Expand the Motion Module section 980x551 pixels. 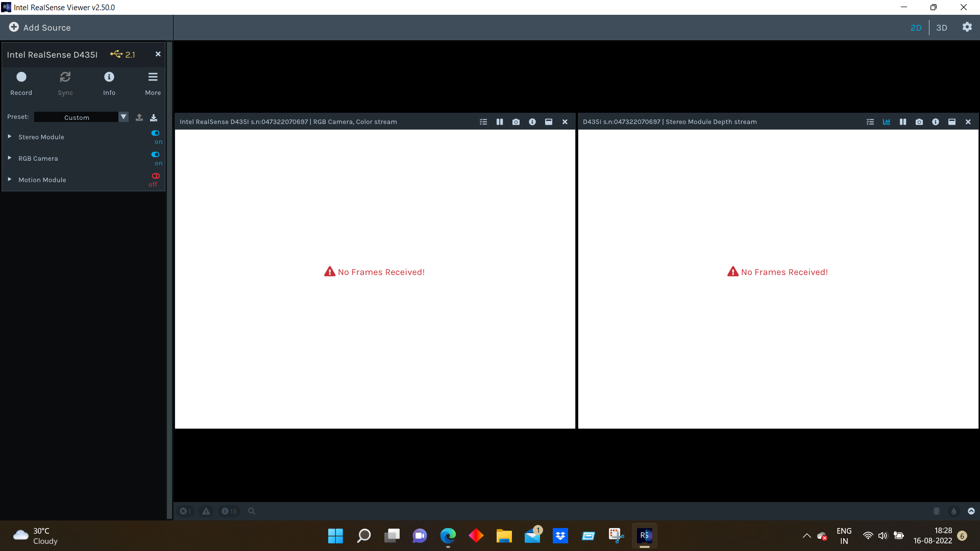pyautogui.click(x=9, y=179)
